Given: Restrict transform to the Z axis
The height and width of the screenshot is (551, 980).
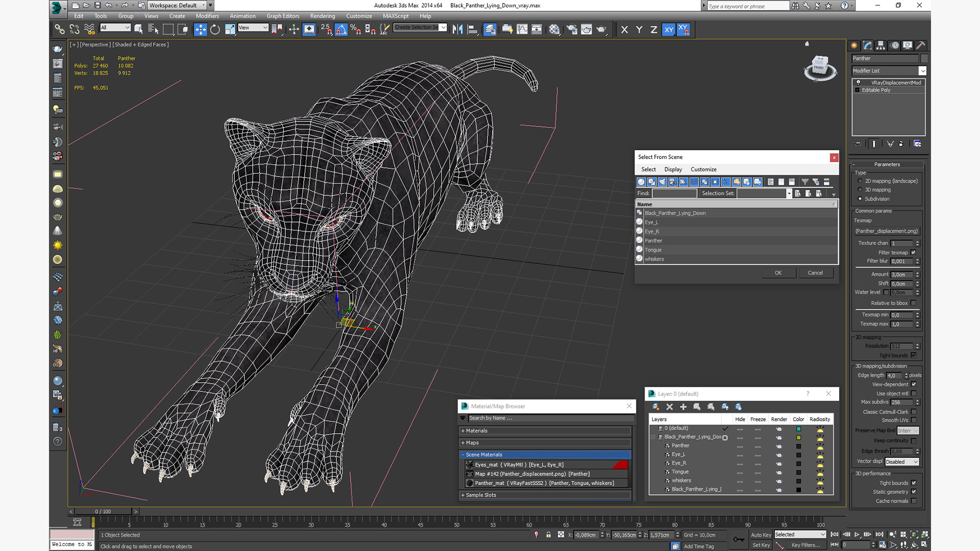Looking at the screenshot, I should coord(654,30).
